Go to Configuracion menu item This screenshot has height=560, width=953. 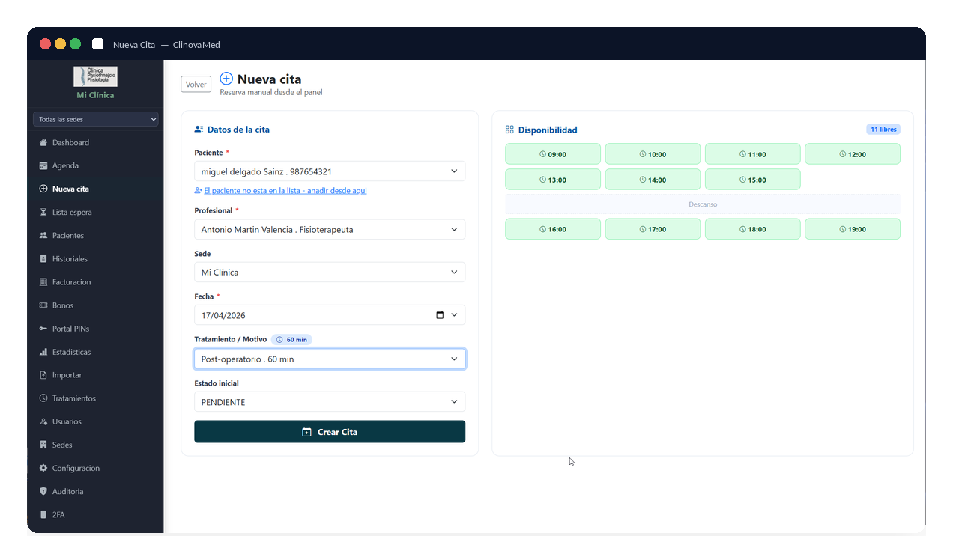point(95,468)
